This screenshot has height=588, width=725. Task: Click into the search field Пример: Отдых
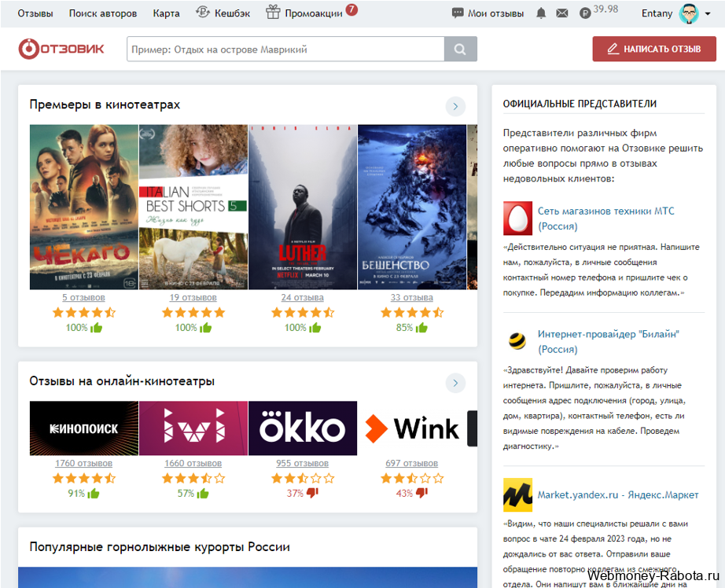[x=285, y=49]
